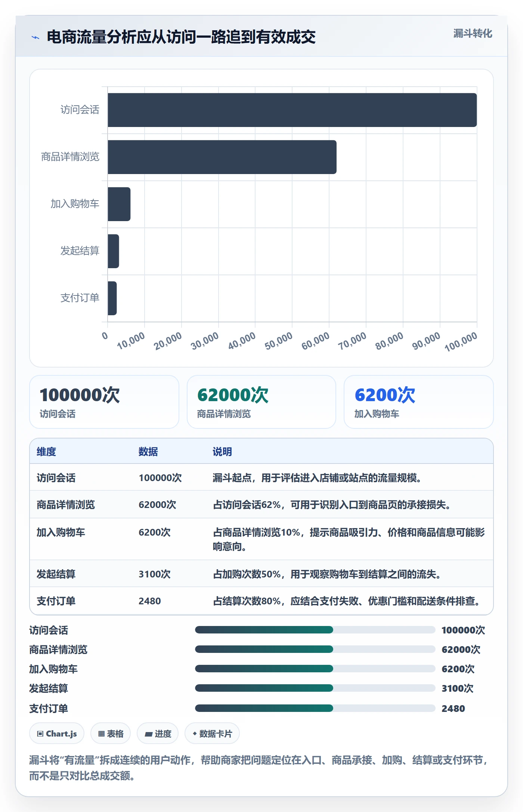Click the footer paragraph starting 漏斗将
Screen dimensions: 523x812
coord(259,768)
